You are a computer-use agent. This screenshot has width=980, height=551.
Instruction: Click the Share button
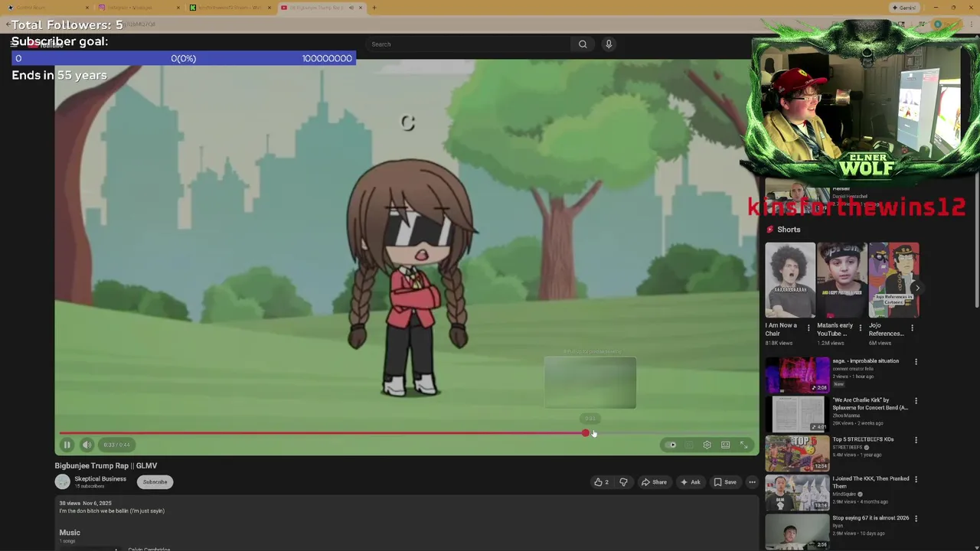click(654, 482)
